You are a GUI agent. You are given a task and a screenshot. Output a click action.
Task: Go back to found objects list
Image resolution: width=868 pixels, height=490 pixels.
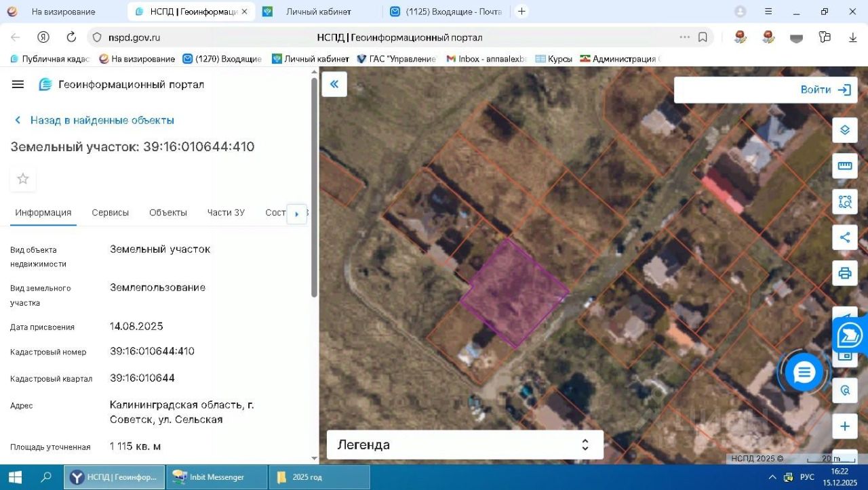(95, 120)
